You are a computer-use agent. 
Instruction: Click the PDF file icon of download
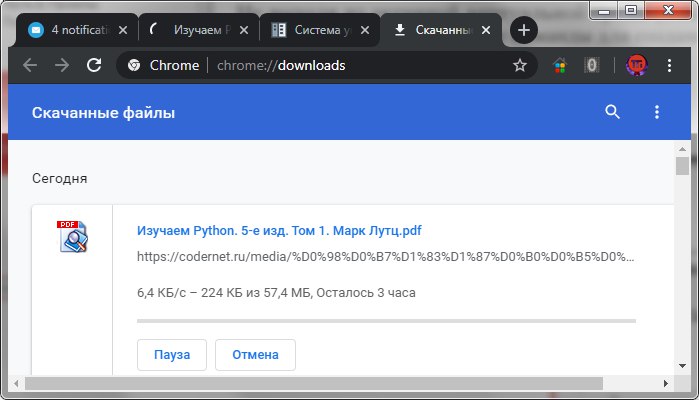coord(72,236)
